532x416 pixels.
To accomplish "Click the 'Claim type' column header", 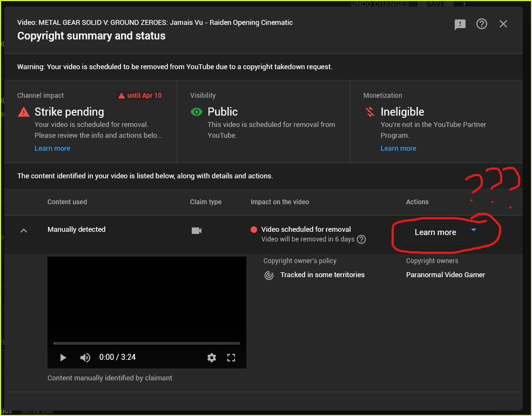I will click(x=206, y=202).
